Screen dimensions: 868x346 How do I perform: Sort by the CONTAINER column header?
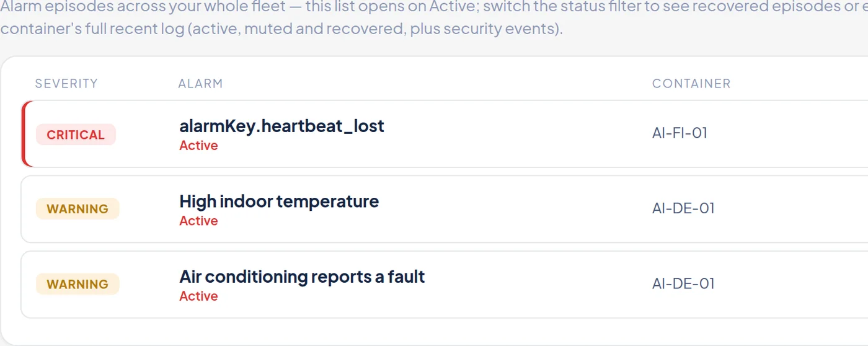[691, 83]
